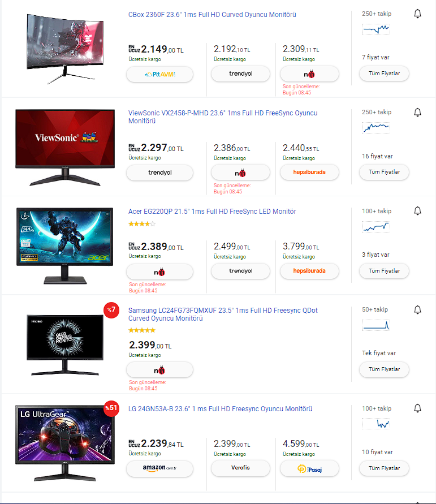Viewport: 436px width, 504px height.
Task: Toggle price alert bell for ViewSonic VX2458-P-MHD
Action: (417, 112)
